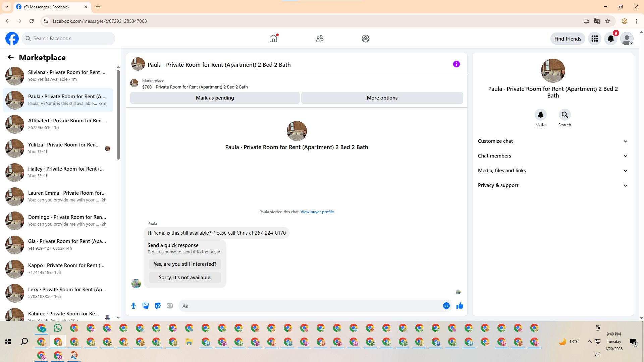
Task: Open the Chrome tab search dropdown
Action: click(7, 7)
